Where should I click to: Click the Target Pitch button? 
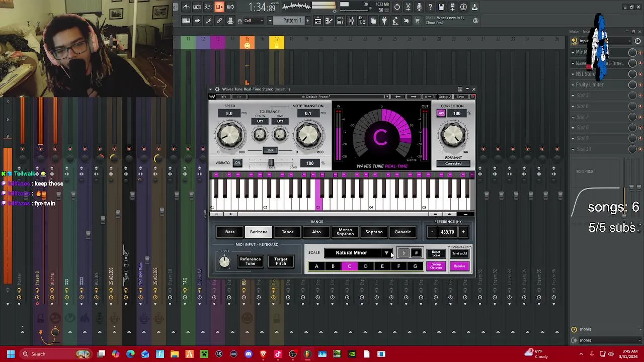point(281,261)
